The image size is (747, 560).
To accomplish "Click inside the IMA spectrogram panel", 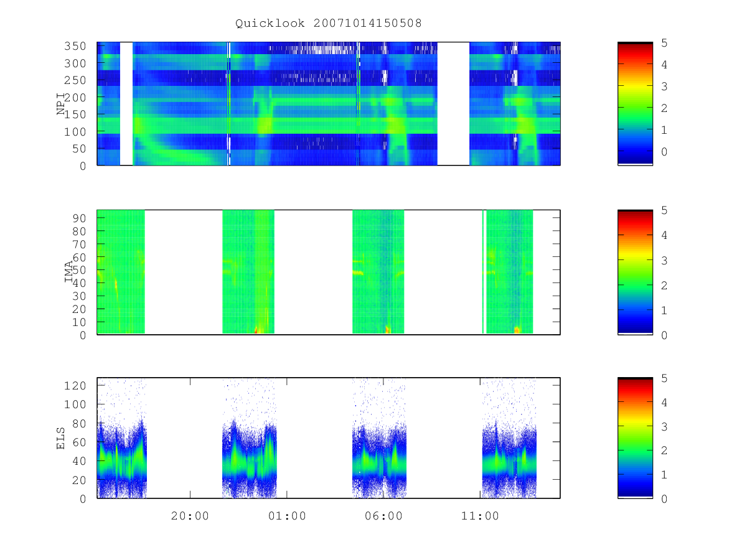I will click(x=329, y=272).
